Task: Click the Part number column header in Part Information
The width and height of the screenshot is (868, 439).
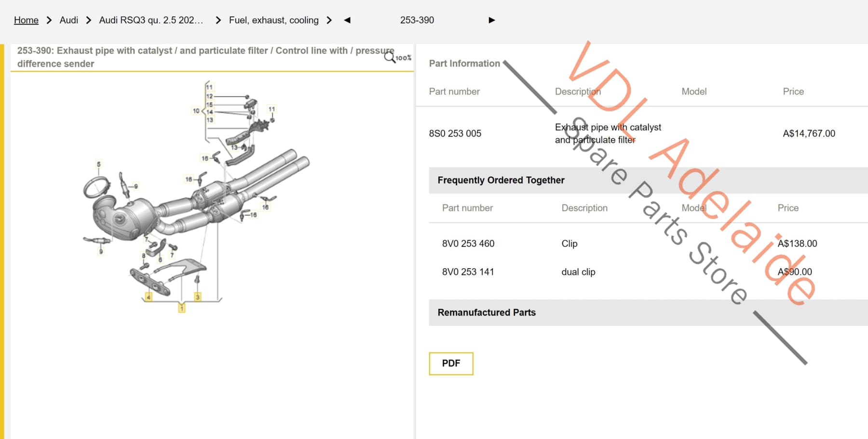Action: [454, 92]
